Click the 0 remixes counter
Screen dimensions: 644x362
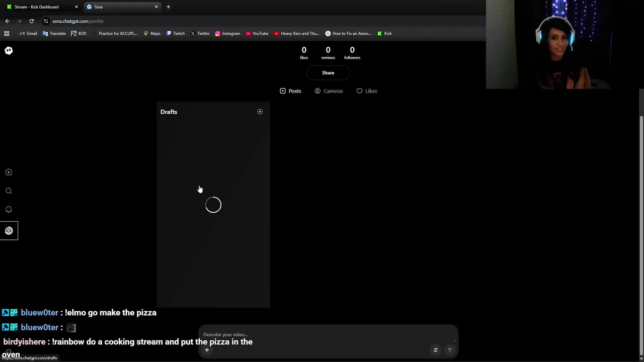click(x=328, y=53)
